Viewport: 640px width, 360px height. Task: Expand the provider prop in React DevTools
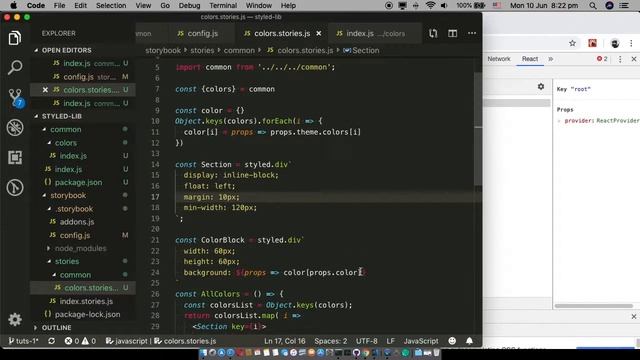point(559,121)
